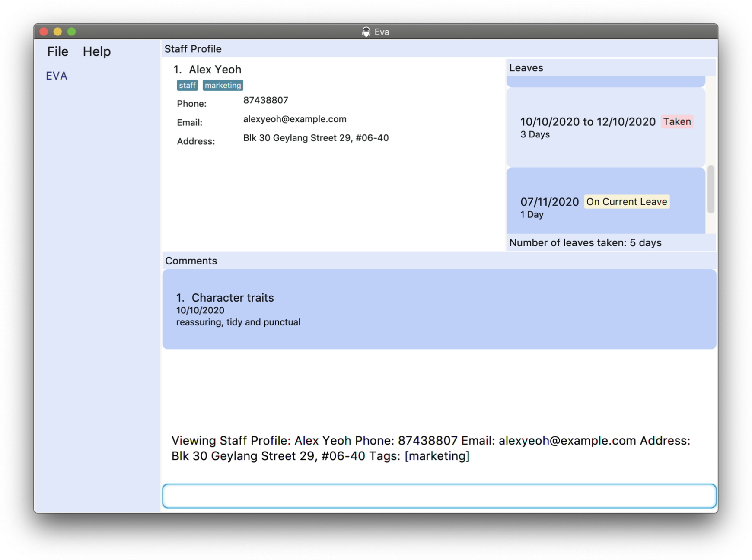Close the Eva window with red button
The height and width of the screenshot is (560, 752).
[44, 32]
